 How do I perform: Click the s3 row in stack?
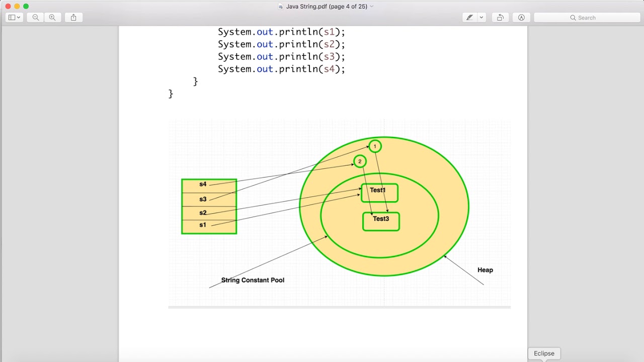point(209,200)
